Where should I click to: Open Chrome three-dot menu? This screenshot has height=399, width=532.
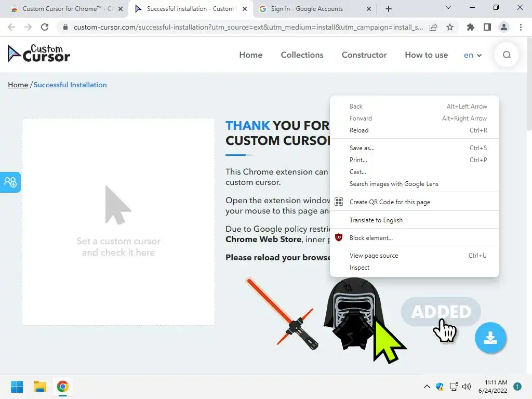[521, 27]
